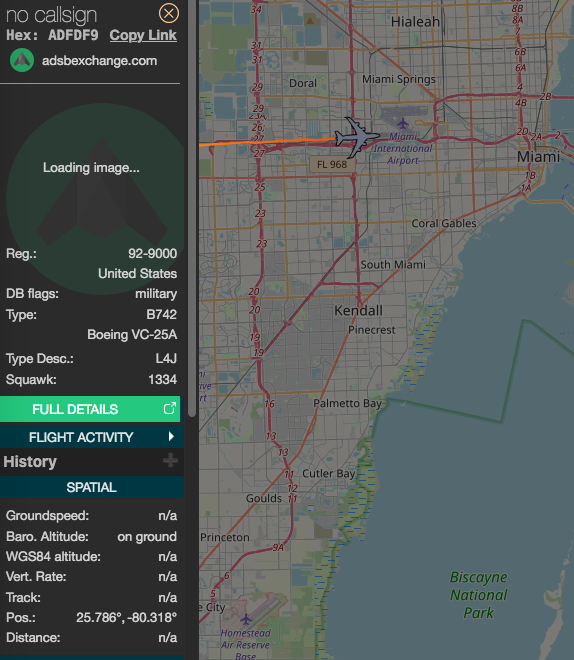Click the L4J type description value
Screen dimensions: 574x660
166,359
